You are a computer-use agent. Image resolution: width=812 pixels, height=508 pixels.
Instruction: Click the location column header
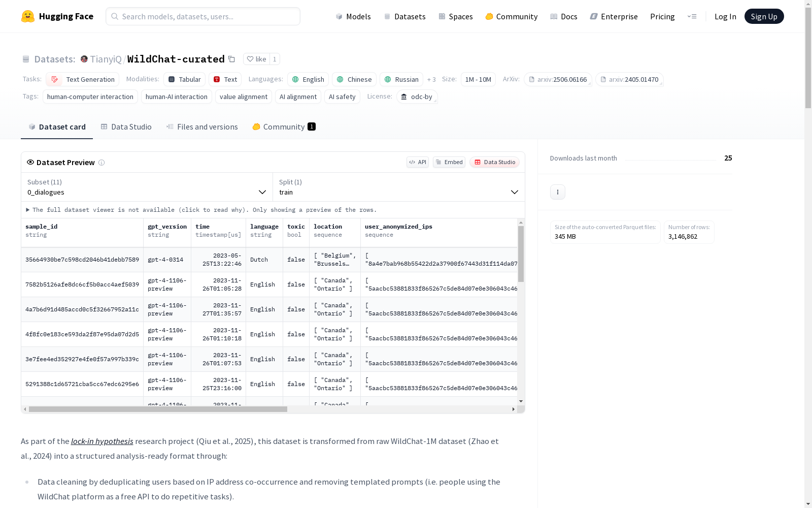tap(335, 233)
